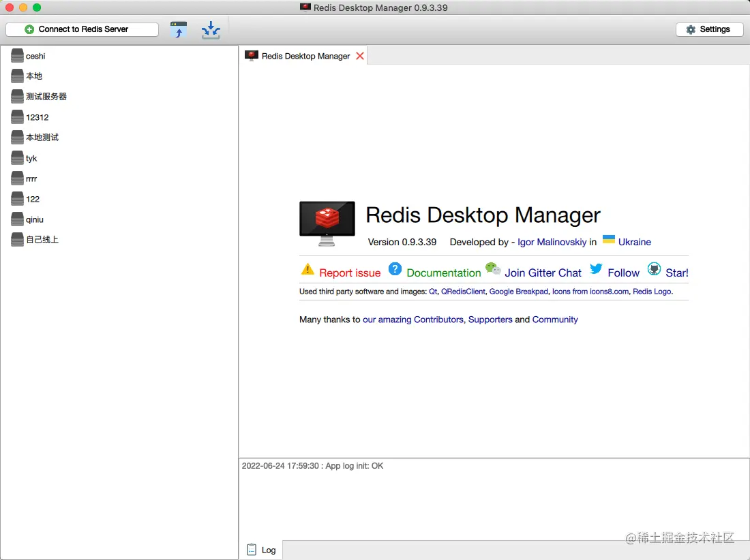Select the rrrr connection
The height and width of the screenshot is (560, 750).
[x=31, y=178]
